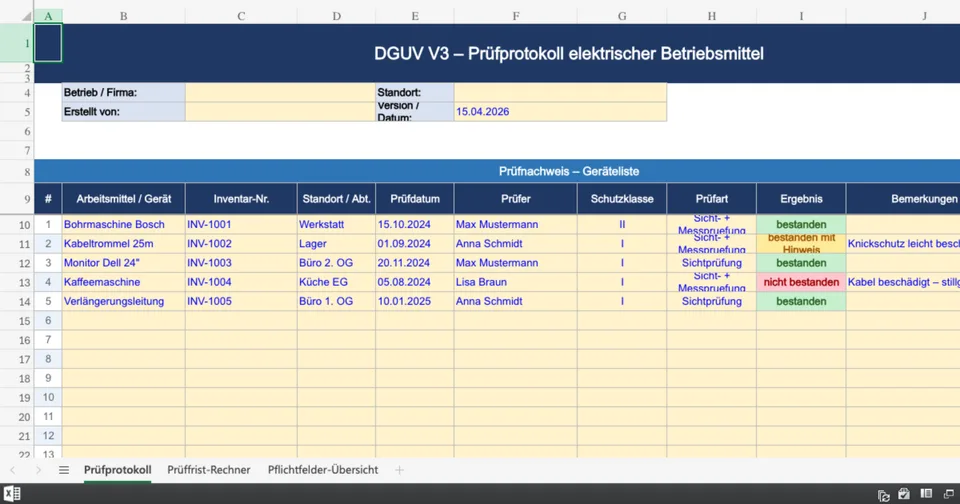Click the select-all corner triangle
This screenshot has width=960, height=504.
coord(26,17)
